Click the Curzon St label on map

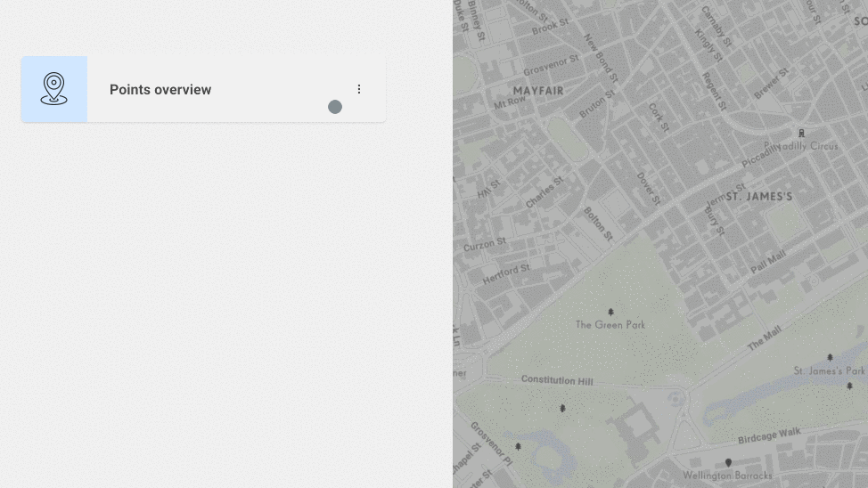pyautogui.click(x=485, y=244)
